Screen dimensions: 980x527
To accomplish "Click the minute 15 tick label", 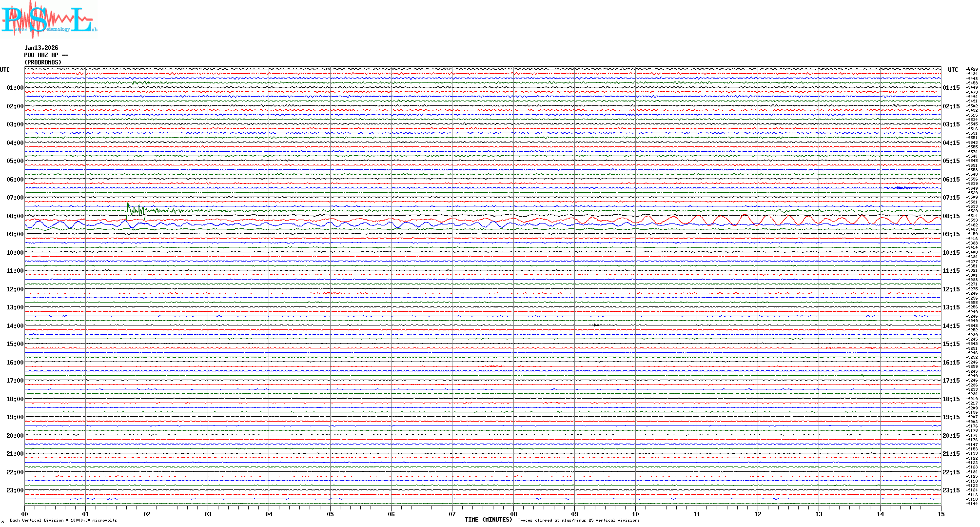I will (x=941, y=514).
